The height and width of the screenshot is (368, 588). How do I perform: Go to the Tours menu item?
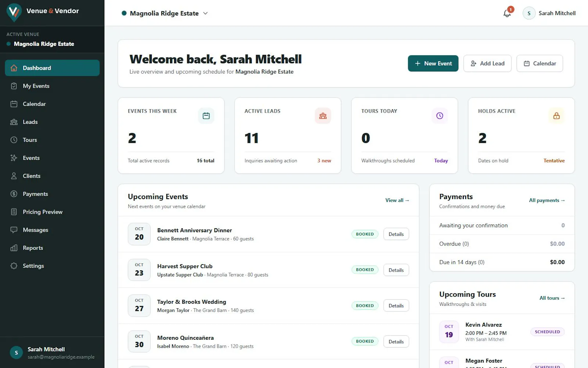pyautogui.click(x=52, y=140)
